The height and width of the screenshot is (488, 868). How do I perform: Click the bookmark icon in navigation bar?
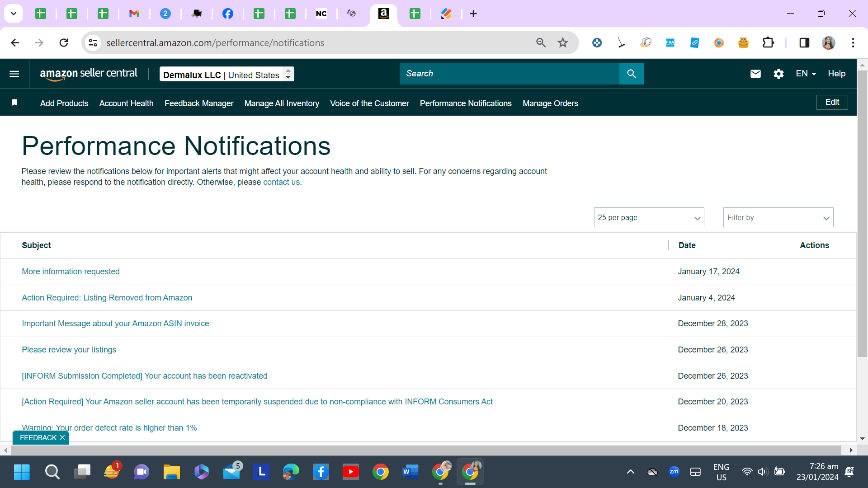[x=14, y=103]
